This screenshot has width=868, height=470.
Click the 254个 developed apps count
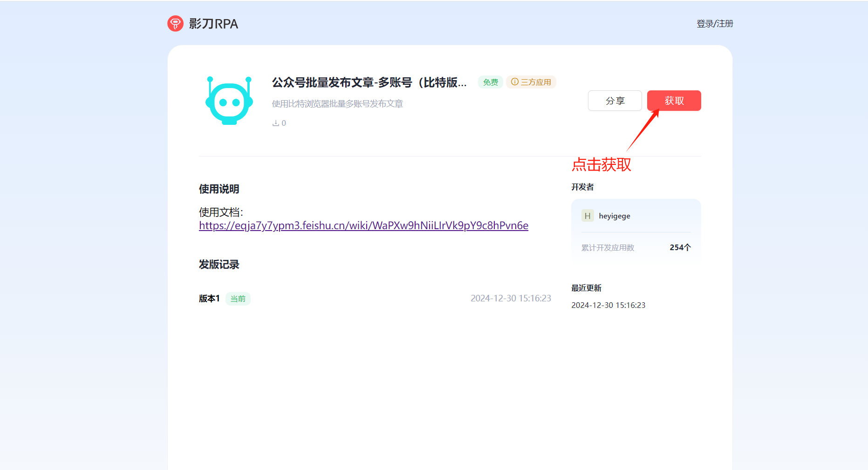coord(680,247)
